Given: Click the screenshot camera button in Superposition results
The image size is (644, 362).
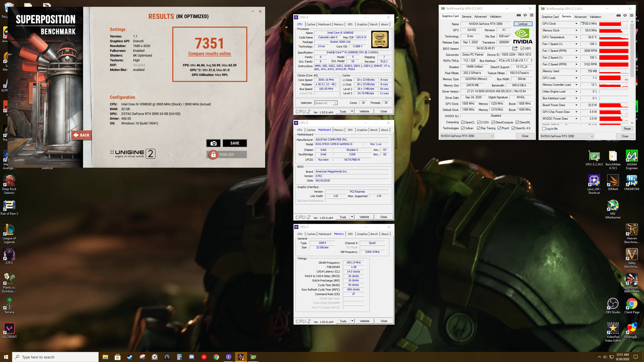Looking at the screenshot, I should [213, 143].
